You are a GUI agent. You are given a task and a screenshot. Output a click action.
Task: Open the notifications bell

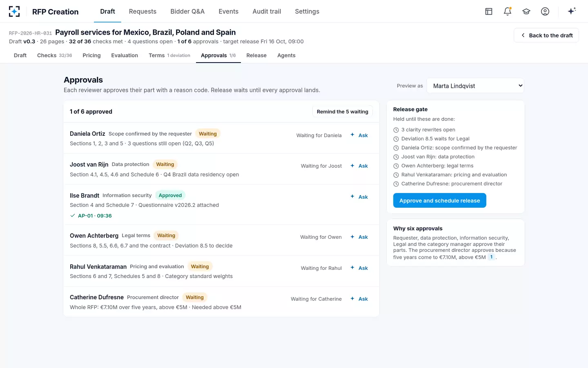click(508, 11)
